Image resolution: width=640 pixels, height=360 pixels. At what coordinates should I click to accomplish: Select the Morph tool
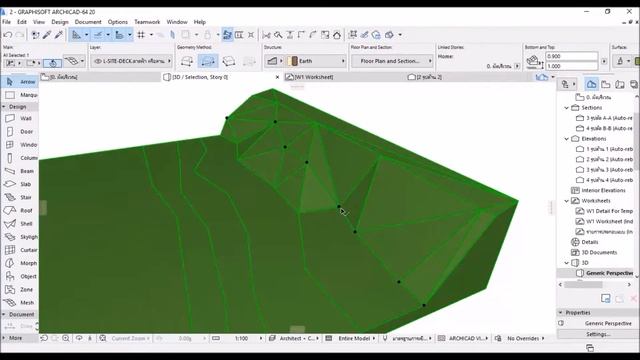pyautogui.click(x=20, y=263)
